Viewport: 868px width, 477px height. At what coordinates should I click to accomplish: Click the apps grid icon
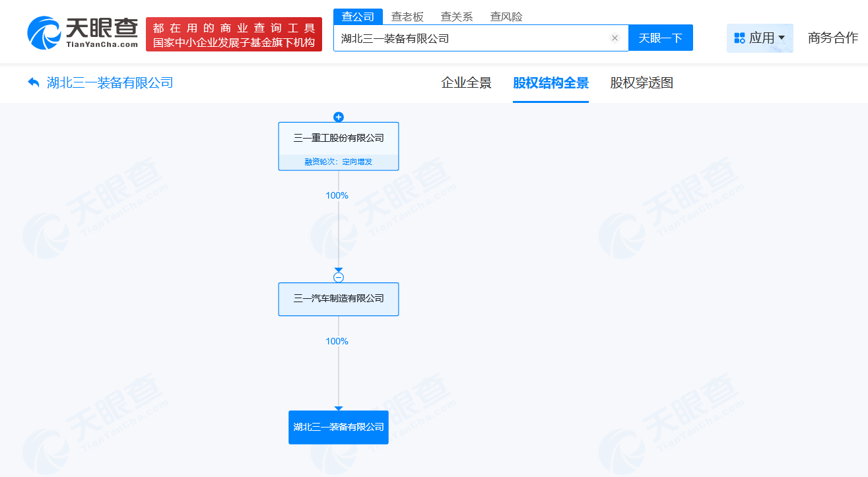[739, 38]
